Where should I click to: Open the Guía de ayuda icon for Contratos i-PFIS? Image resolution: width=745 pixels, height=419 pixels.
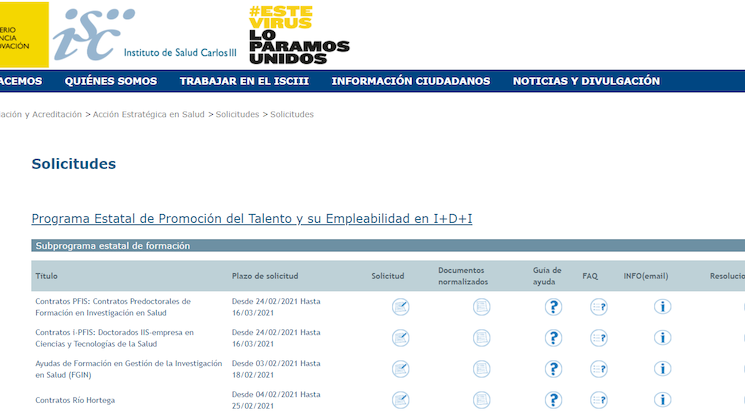pyautogui.click(x=553, y=338)
